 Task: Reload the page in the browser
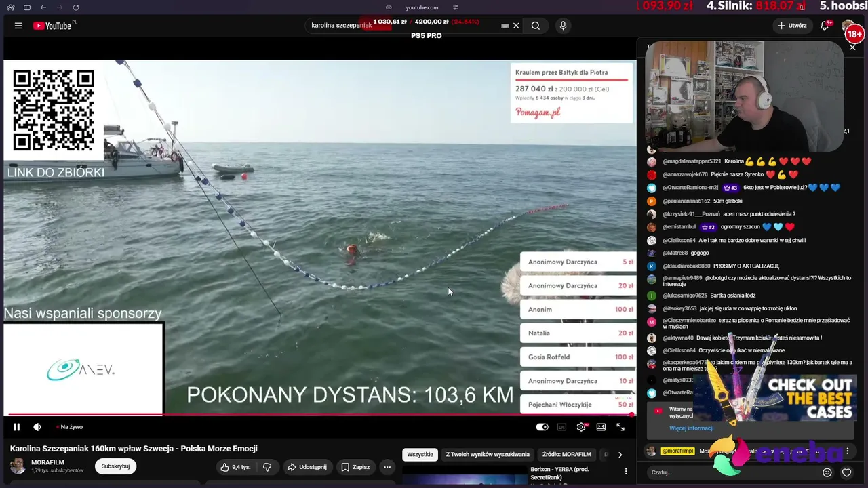(75, 7)
